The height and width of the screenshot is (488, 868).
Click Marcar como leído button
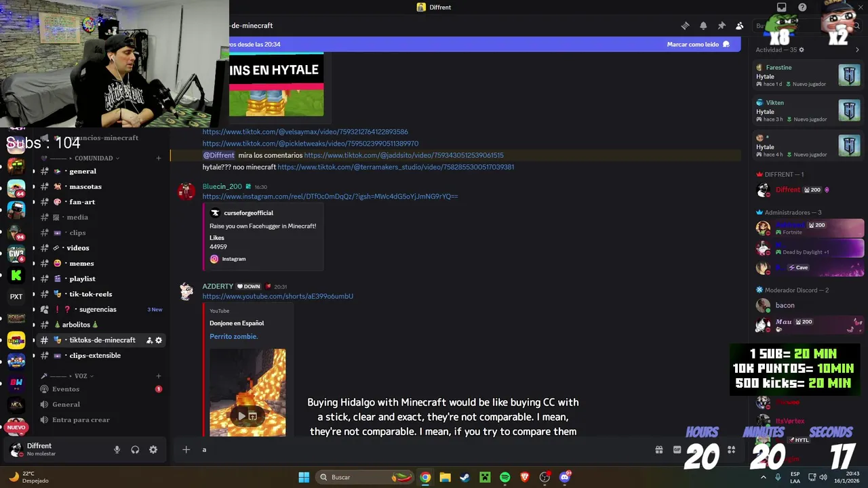[698, 44]
